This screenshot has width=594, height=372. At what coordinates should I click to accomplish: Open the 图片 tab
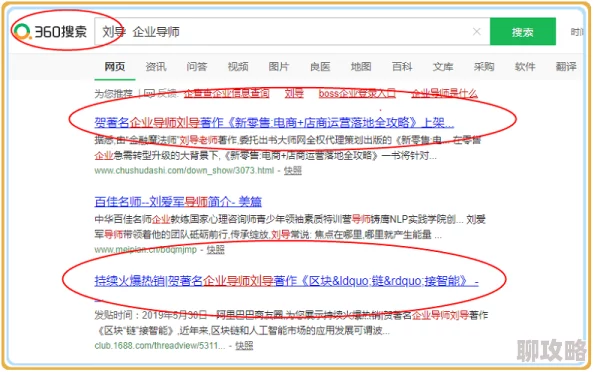(279, 67)
